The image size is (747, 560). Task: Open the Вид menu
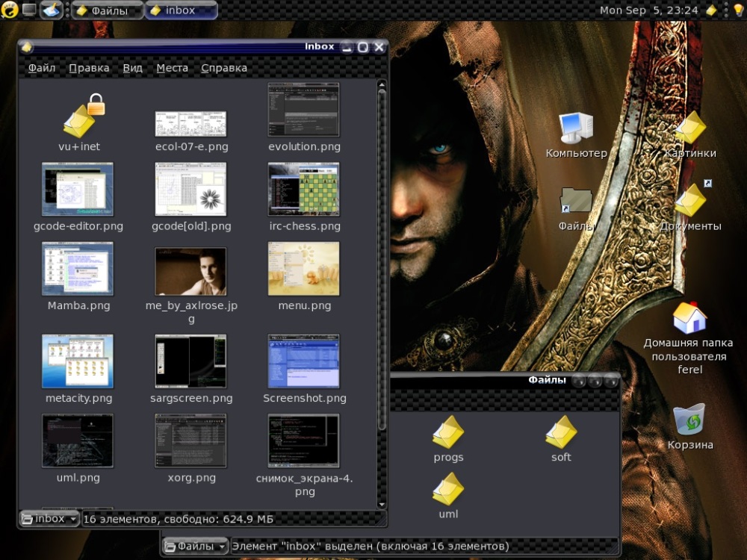(x=132, y=68)
